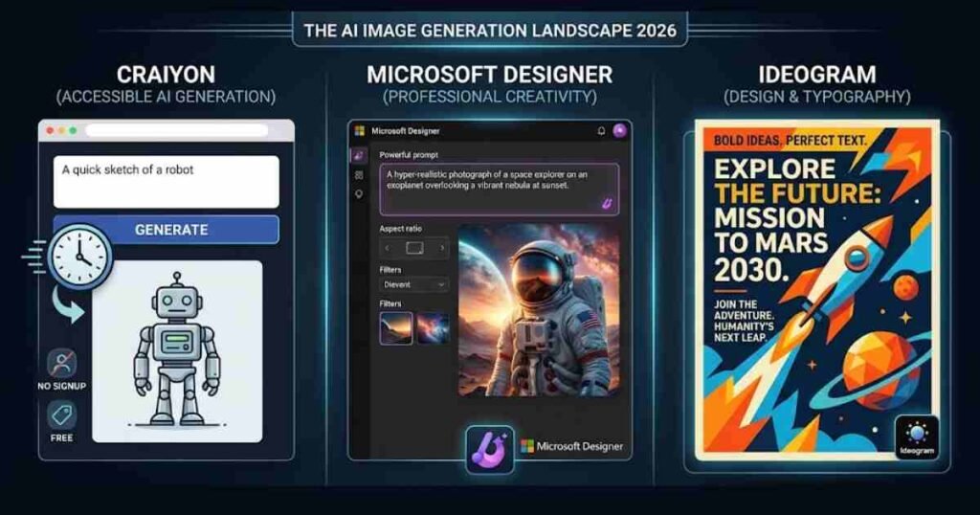980x515 pixels.
Task: Click the clock icon beside Generate
Action: (x=80, y=257)
